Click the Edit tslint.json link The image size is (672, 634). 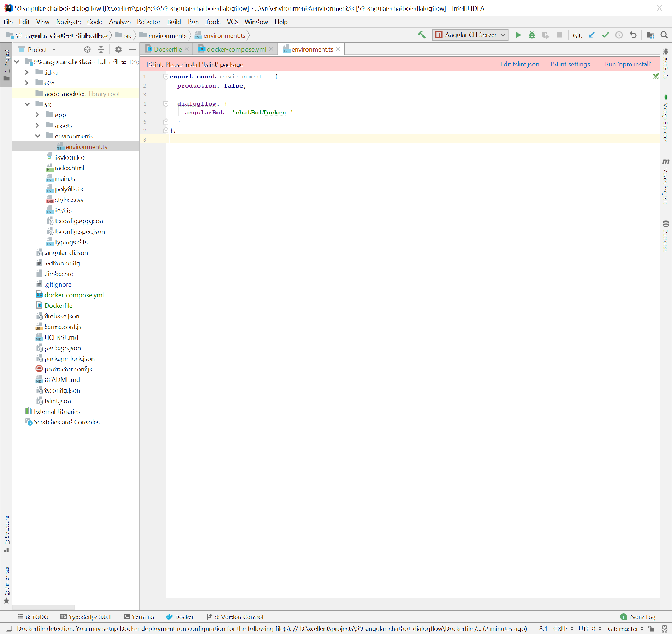[x=519, y=64]
